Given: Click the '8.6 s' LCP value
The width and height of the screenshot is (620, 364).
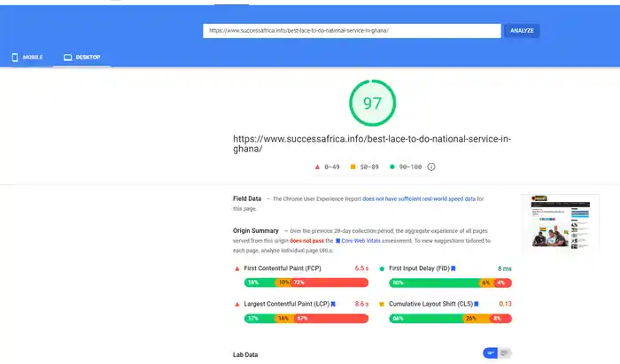Looking at the screenshot, I should point(361,304).
